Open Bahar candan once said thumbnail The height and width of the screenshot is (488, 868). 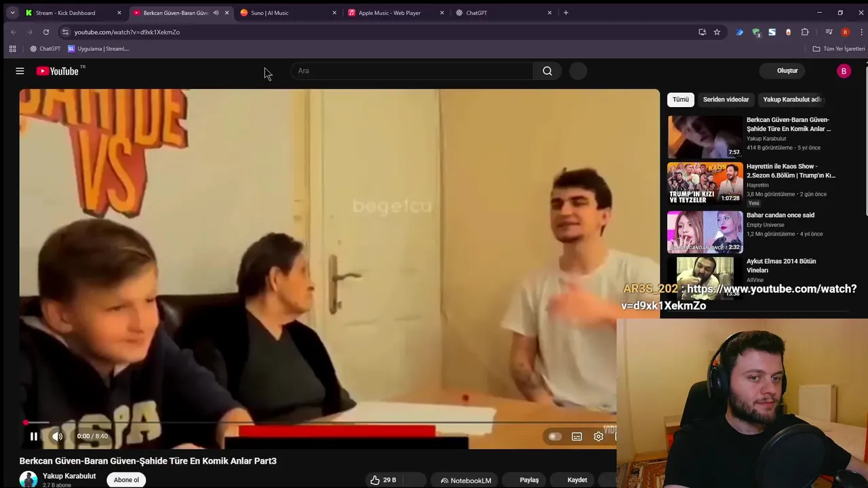[705, 232]
